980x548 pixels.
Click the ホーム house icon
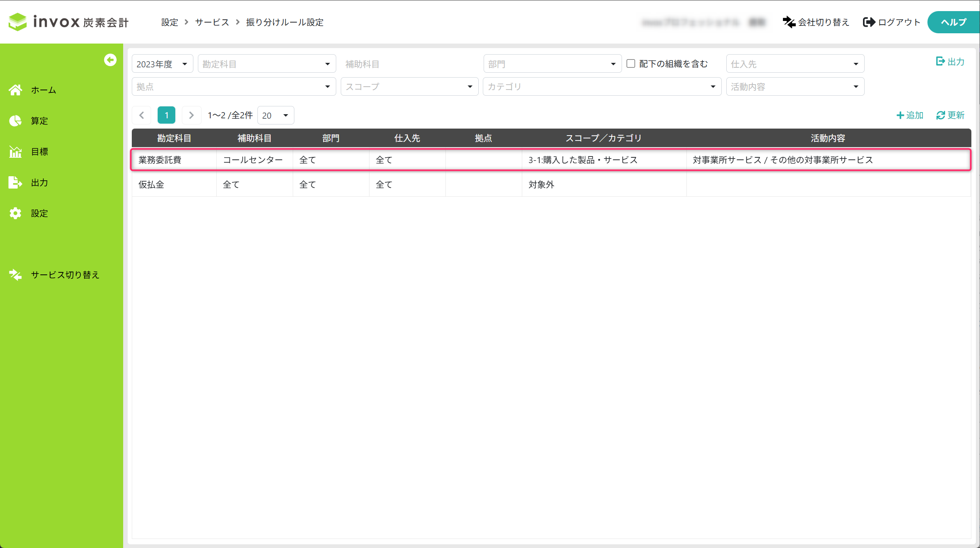tap(16, 90)
